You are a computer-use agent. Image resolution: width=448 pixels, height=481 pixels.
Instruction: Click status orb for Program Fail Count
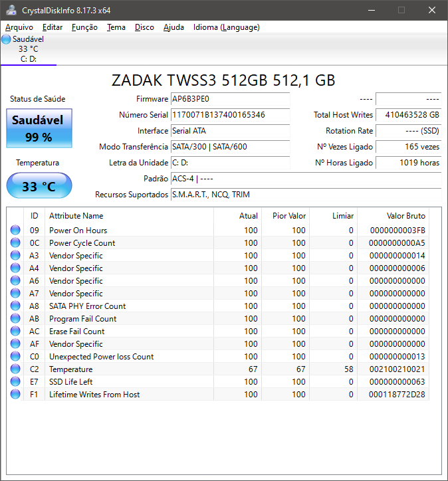15,318
